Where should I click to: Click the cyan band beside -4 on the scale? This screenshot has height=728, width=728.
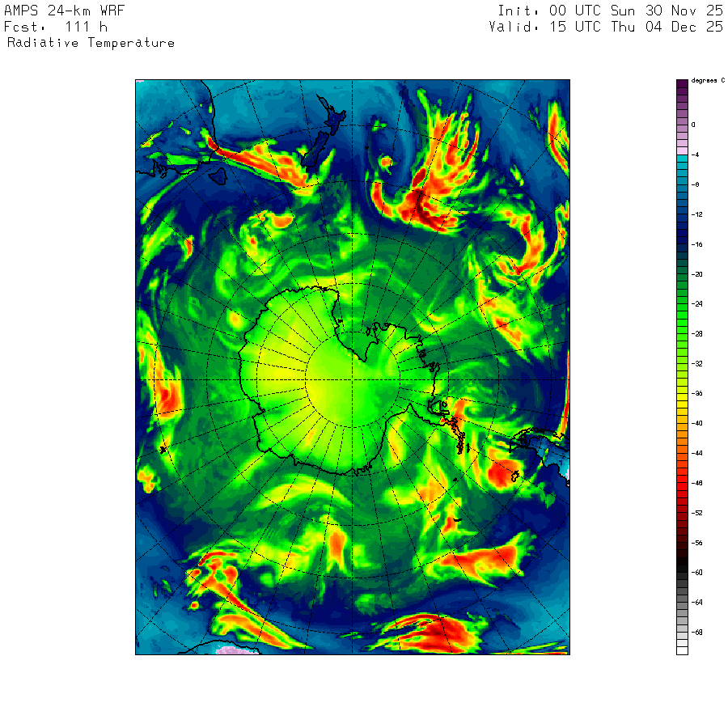coord(682,159)
